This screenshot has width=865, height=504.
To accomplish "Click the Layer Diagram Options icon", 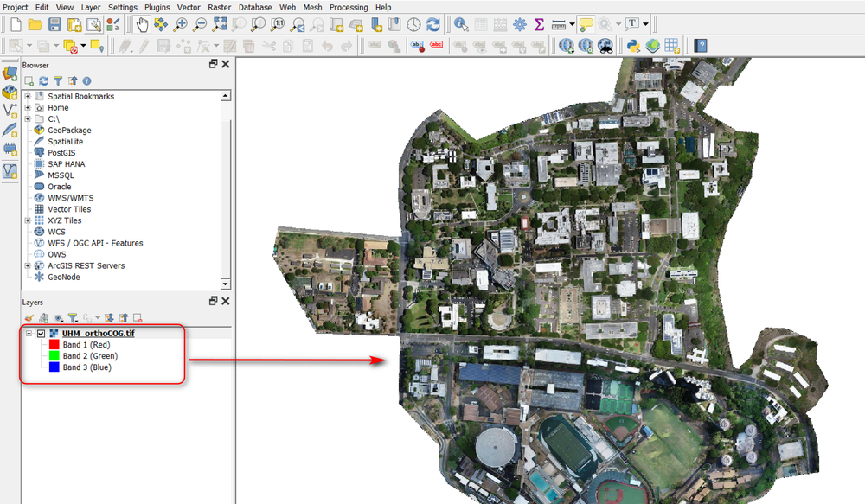I will [x=394, y=46].
